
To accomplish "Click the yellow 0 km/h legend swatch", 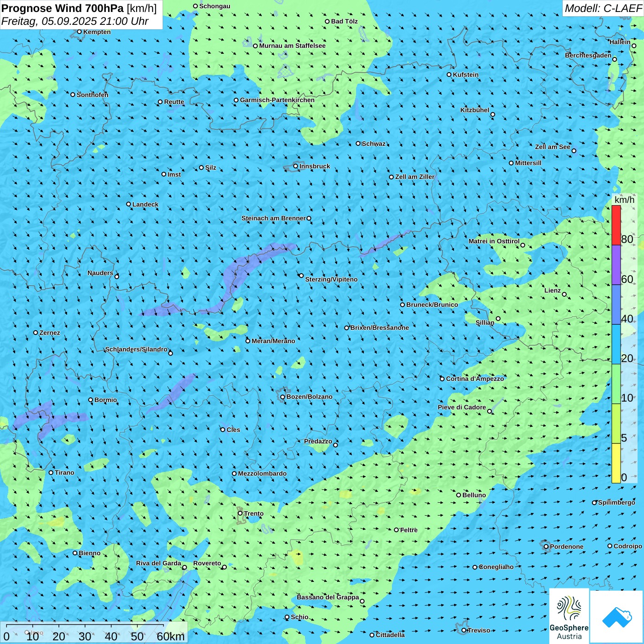I will click(616, 463).
